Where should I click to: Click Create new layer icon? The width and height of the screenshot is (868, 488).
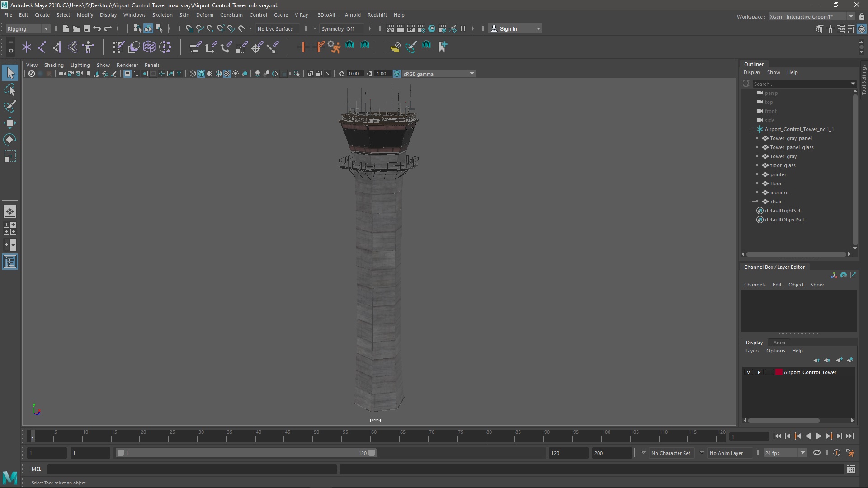(839, 360)
